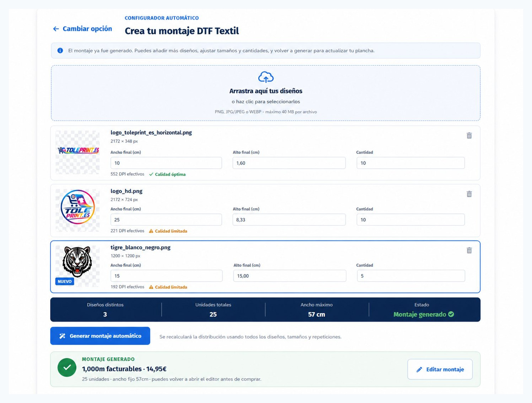
Task: Delete tigre_blanco_negro.png using the trash icon
Action: click(469, 250)
